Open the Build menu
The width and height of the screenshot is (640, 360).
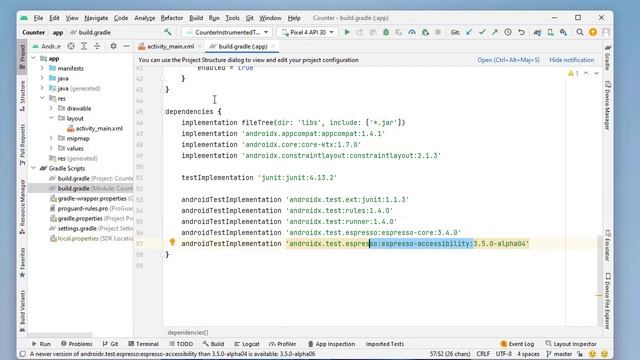196,18
